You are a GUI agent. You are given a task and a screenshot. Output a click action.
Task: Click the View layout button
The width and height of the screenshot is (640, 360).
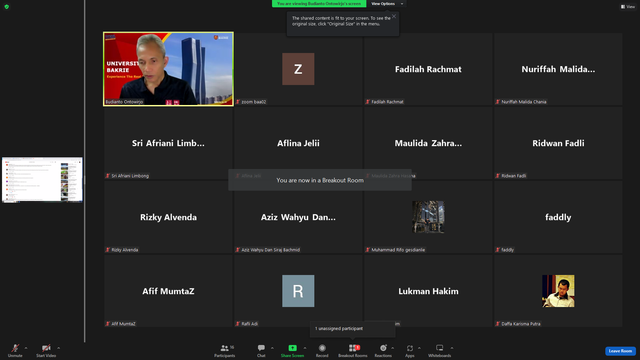click(628, 7)
